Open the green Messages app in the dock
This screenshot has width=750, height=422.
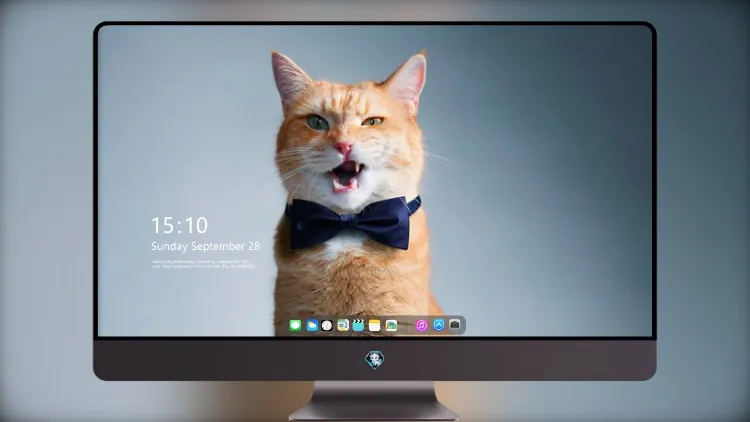coord(295,326)
